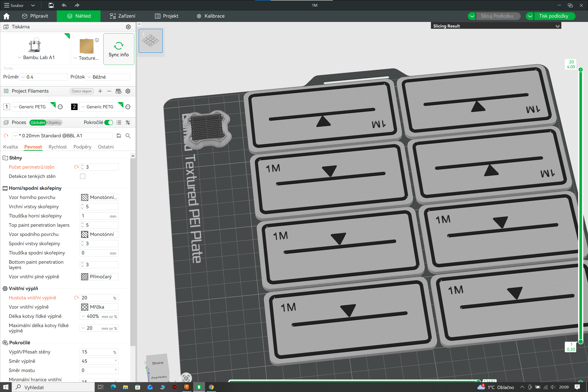
Task: Reset modified process preset icon
Action: tap(6, 136)
